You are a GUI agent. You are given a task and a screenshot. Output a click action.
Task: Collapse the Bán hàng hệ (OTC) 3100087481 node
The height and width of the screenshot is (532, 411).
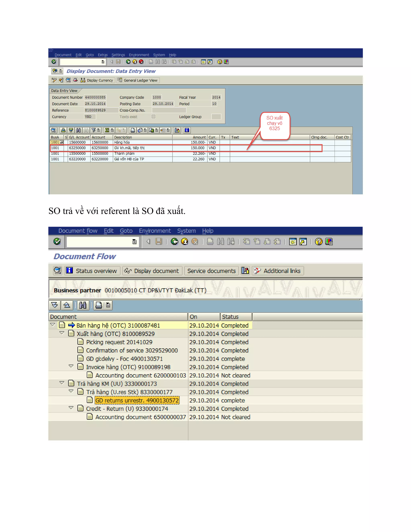[x=53, y=325]
